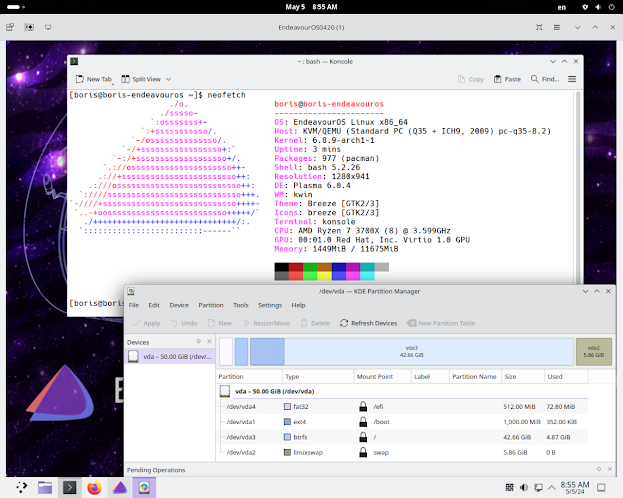
Task: Launch Firefox from the taskbar
Action: point(94,487)
